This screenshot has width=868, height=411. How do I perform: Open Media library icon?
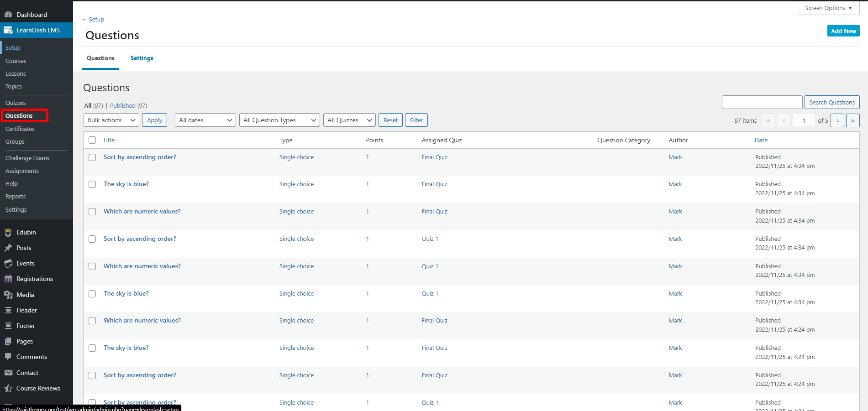[x=8, y=295]
